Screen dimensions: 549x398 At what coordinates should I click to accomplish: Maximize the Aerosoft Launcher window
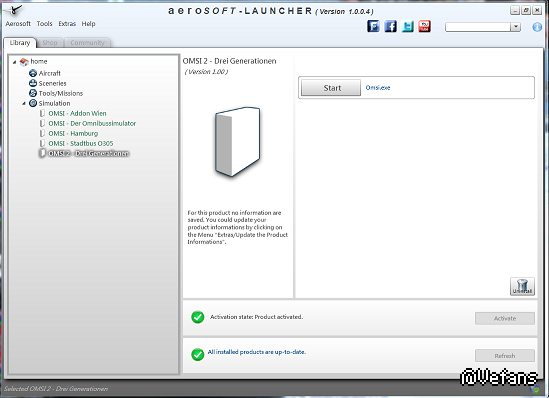[526, 11]
